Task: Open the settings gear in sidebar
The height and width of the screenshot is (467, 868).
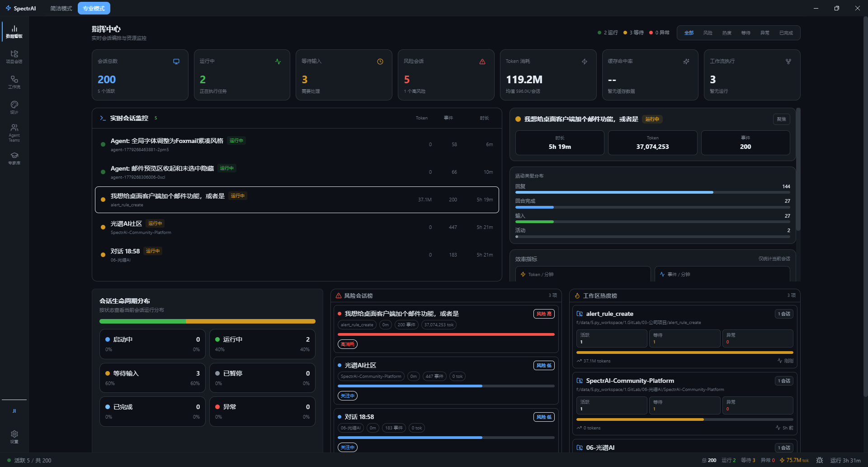Action: (x=14, y=437)
